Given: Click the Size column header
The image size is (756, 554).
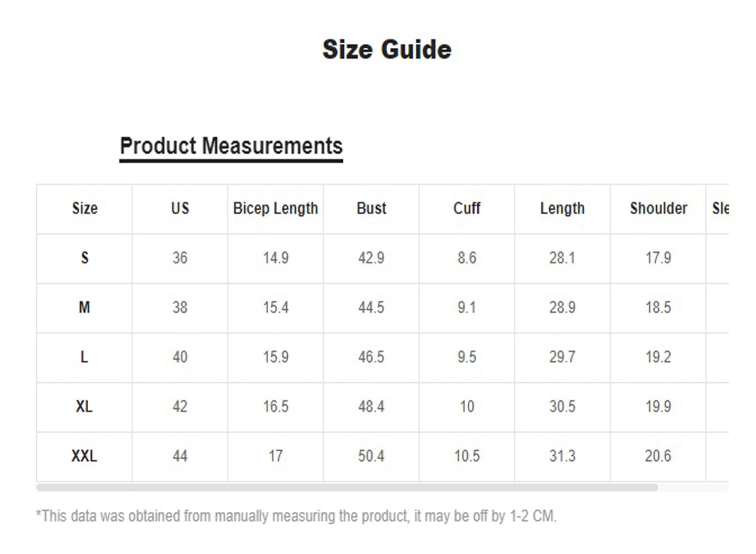Looking at the screenshot, I should 85,209.
